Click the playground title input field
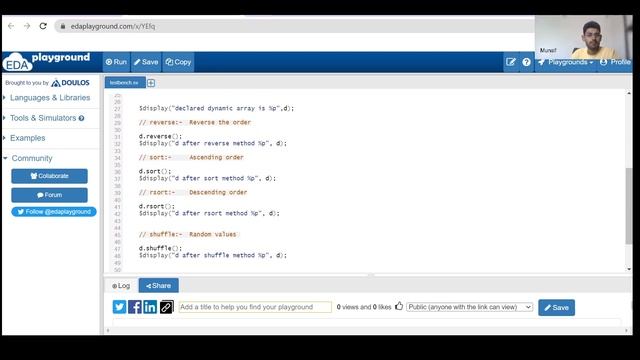This screenshot has width=640, height=360. (x=255, y=307)
